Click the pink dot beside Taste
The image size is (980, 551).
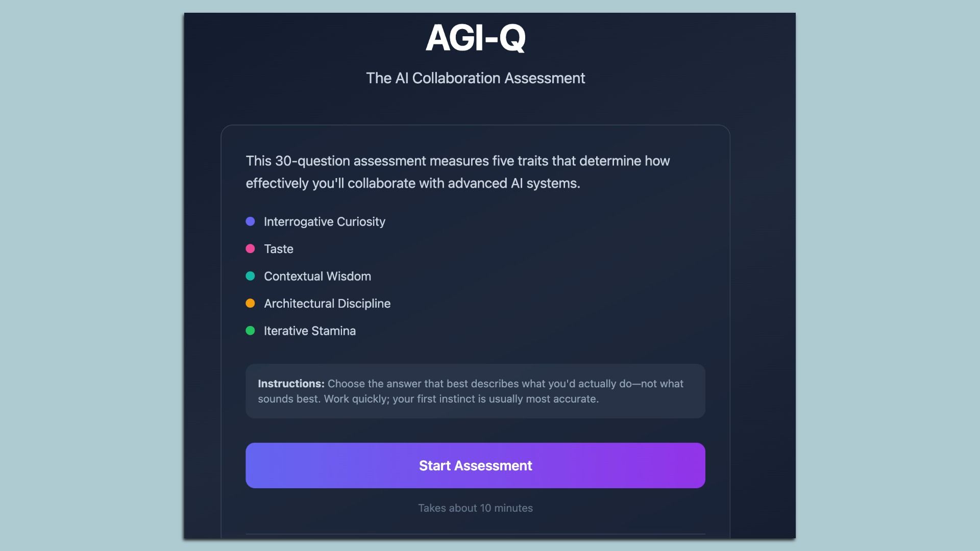pos(251,248)
